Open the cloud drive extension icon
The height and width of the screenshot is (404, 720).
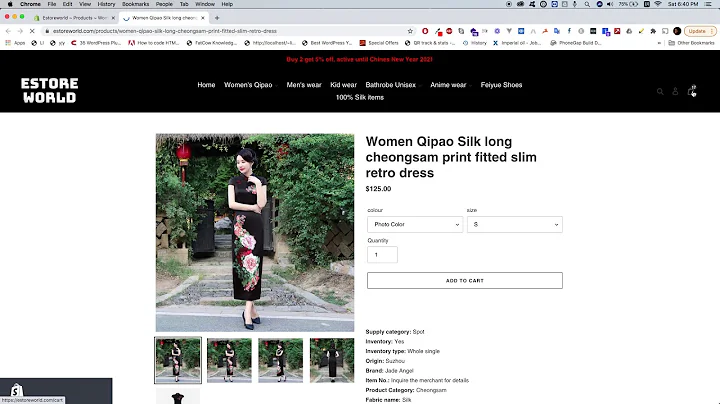(x=629, y=31)
